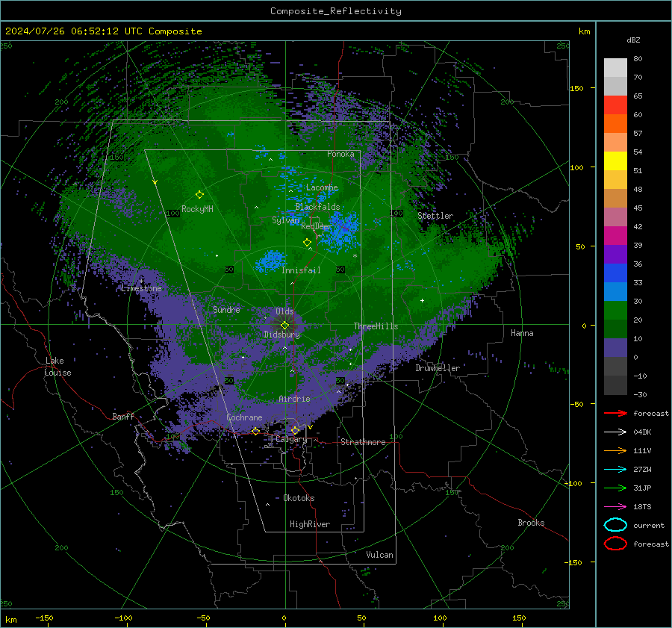The height and width of the screenshot is (628, 672).
Task: Click the orange 111V arrow in legend
Action: coord(615,450)
